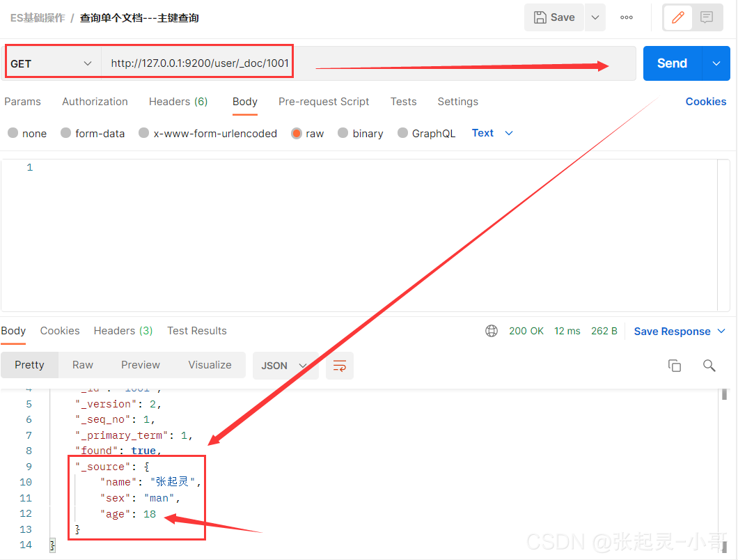The width and height of the screenshot is (738, 560).
Task: Expand the Save Response dropdown
Action: 721,331
